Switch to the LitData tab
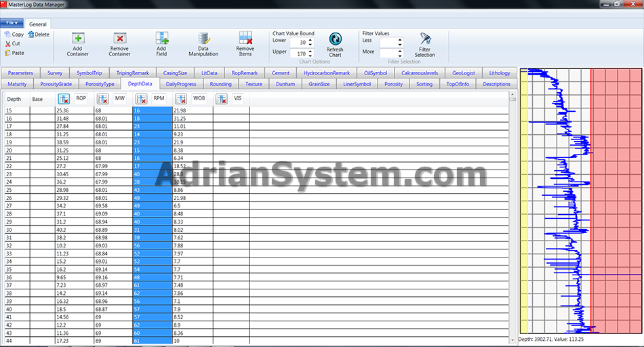 [x=209, y=73]
